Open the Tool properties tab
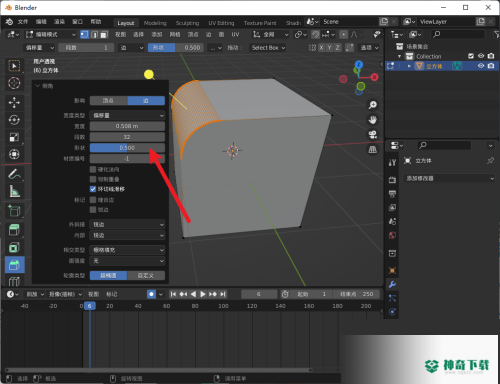 tap(392, 162)
